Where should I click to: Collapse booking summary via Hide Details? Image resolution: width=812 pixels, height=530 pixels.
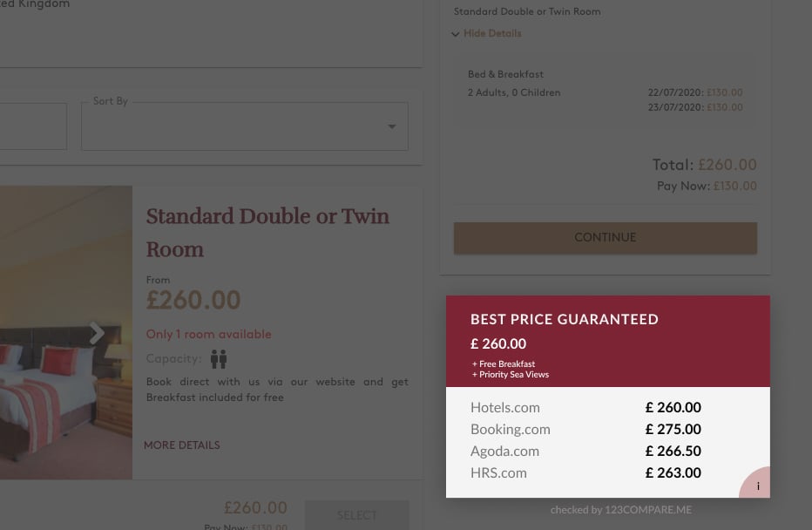coord(492,34)
